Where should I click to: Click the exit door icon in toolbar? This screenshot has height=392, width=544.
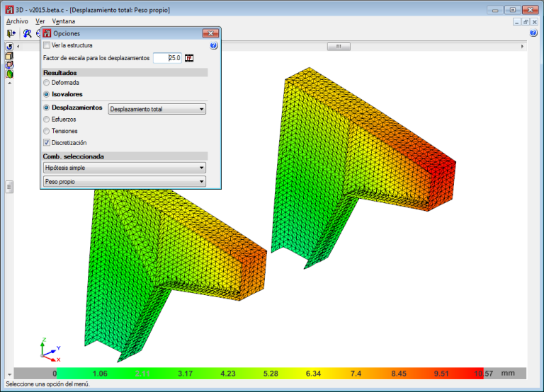point(11,33)
